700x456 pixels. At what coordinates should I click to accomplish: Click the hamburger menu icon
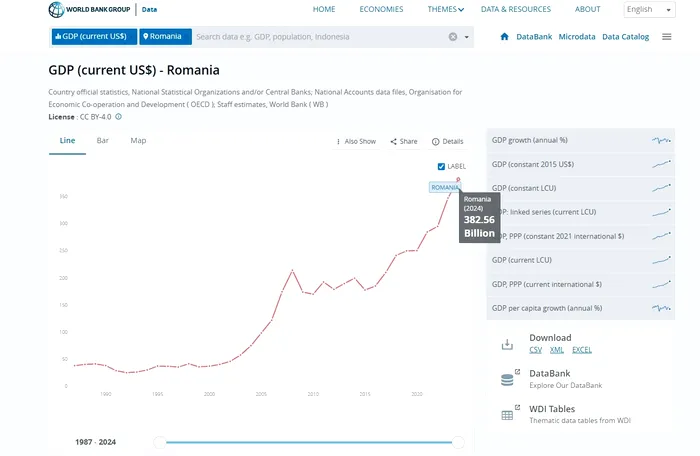(x=667, y=37)
